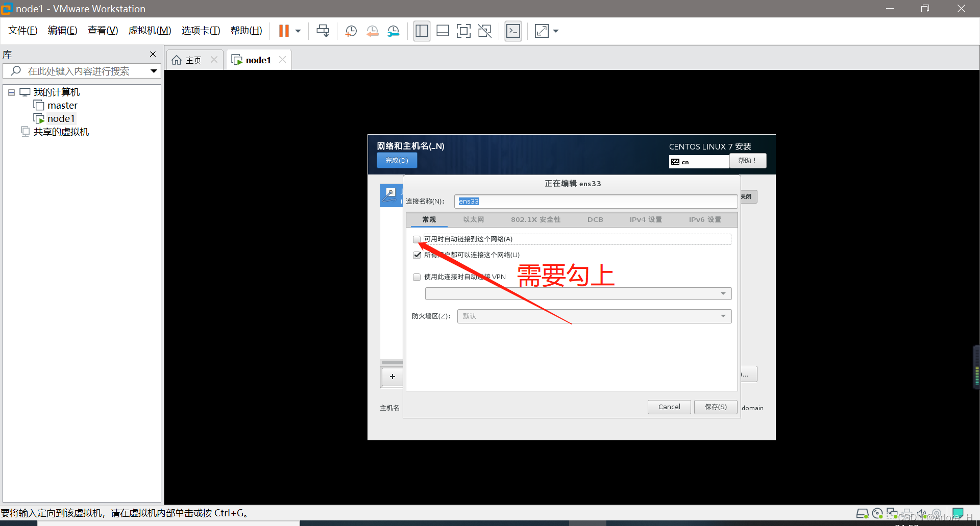The height and width of the screenshot is (526, 980).
Task: Open the library search filter dropdown arrow
Action: (x=153, y=71)
